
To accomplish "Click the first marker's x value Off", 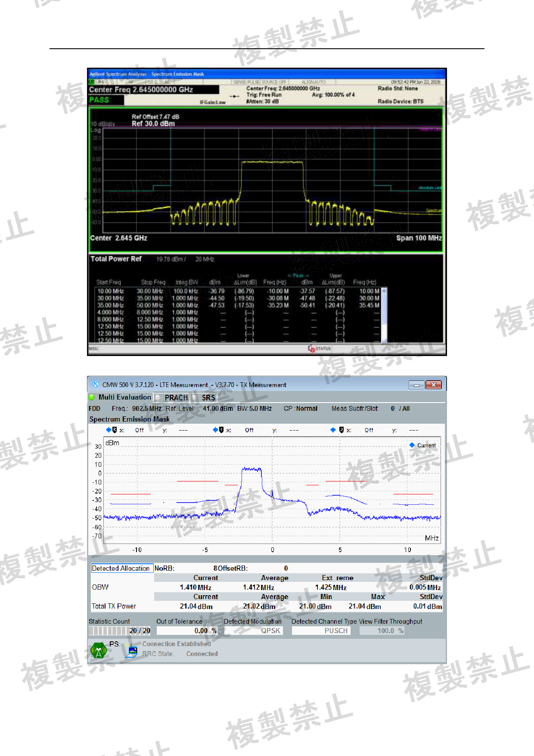I will (x=140, y=430).
